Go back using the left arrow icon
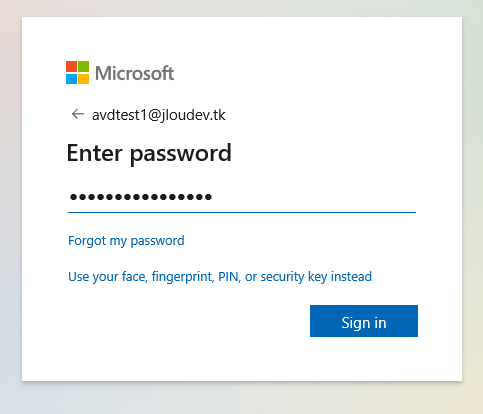 click(78, 114)
